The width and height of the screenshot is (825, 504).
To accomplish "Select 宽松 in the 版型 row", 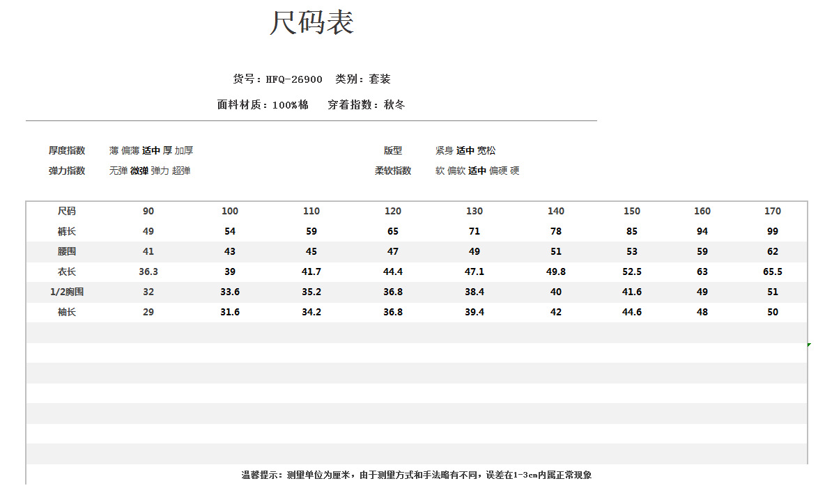I will (x=486, y=150).
